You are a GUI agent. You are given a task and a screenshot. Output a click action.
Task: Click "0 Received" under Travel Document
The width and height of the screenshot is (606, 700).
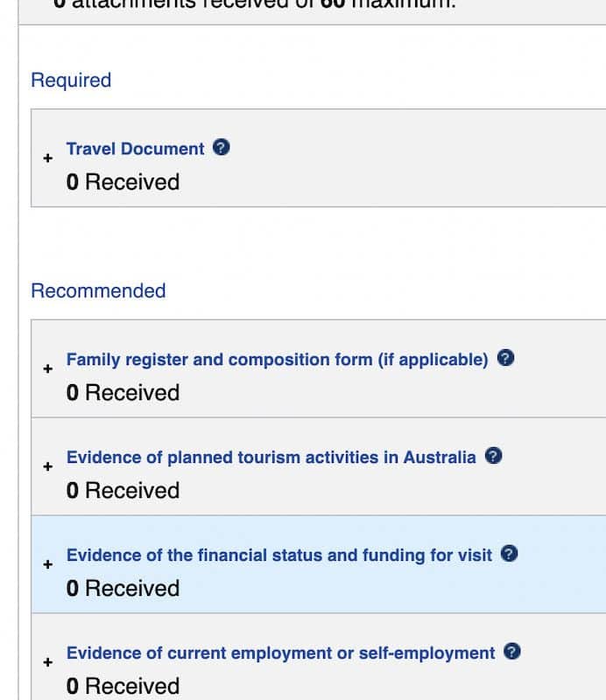click(x=123, y=182)
